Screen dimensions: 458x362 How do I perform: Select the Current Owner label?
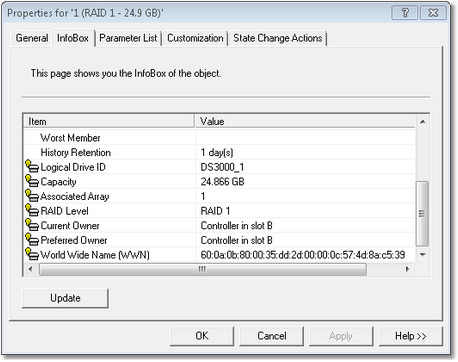70,225
